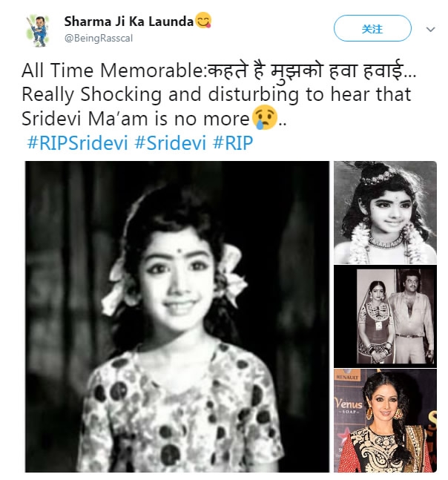Click the "Really Shocking and disturbing" line
This screenshot has width=448, height=480.
tap(215, 94)
